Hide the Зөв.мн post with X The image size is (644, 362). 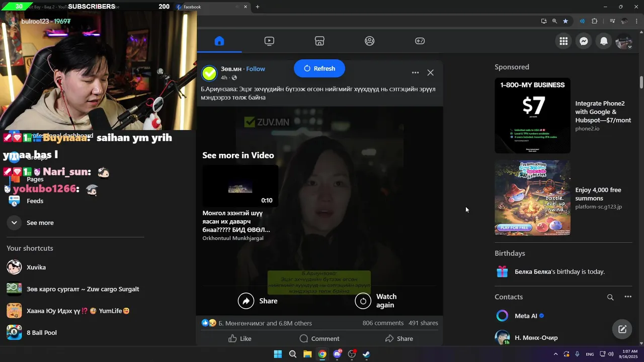tap(430, 72)
